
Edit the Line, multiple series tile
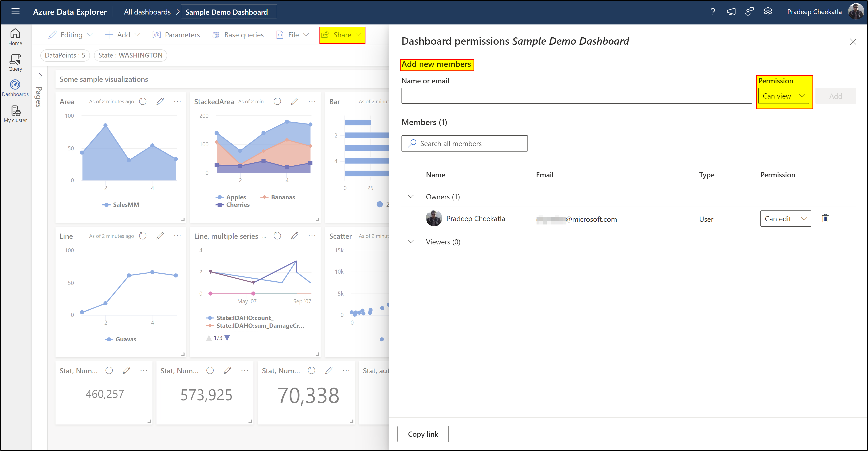(295, 236)
